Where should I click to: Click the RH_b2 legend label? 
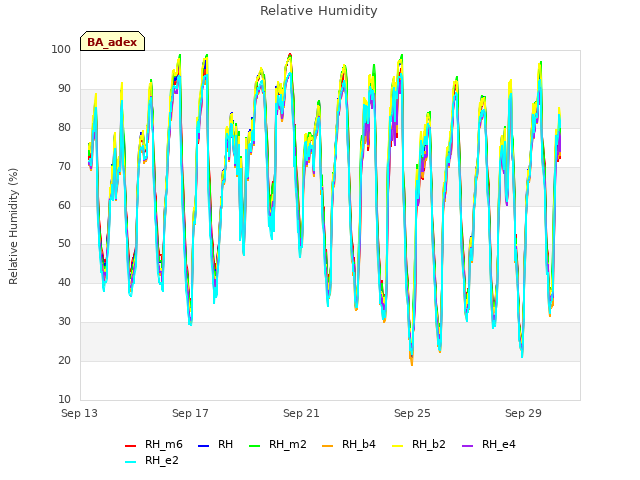(x=429, y=444)
